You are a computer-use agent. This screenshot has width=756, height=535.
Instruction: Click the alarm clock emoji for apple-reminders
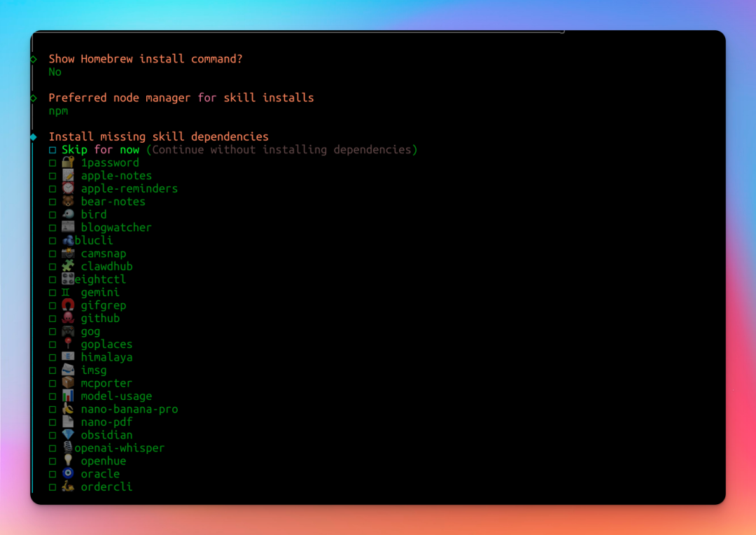[68, 188]
